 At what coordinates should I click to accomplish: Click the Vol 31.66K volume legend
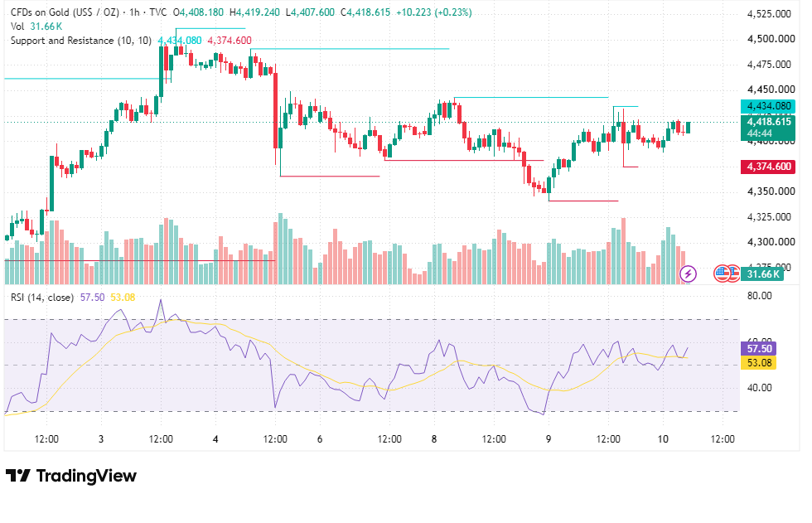[36, 27]
